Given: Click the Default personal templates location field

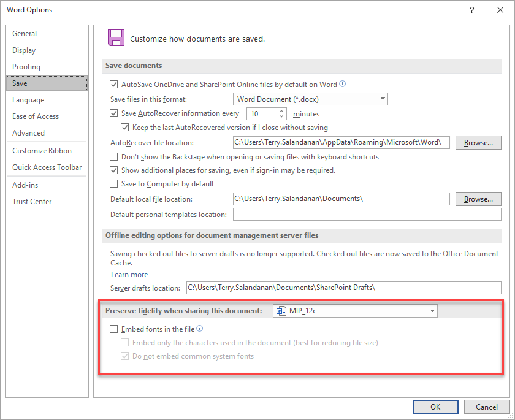Looking at the screenshot, I should pos(367,215).
